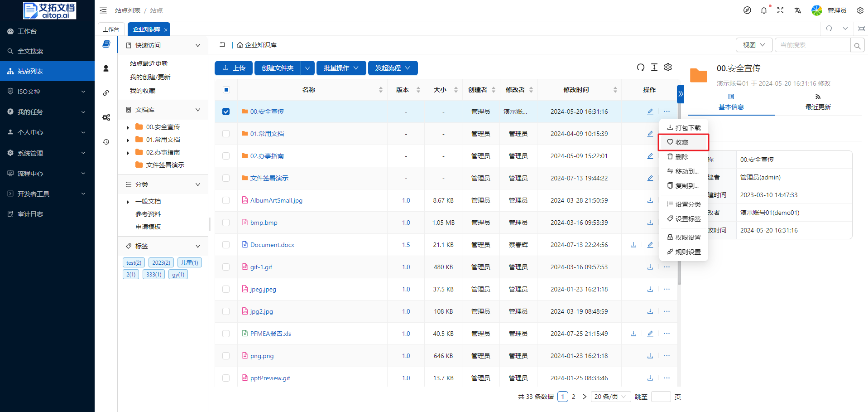This screenshot has width=868, height=412.
Task: Toggle the select-all header checkbox
Action: (226, 90)
